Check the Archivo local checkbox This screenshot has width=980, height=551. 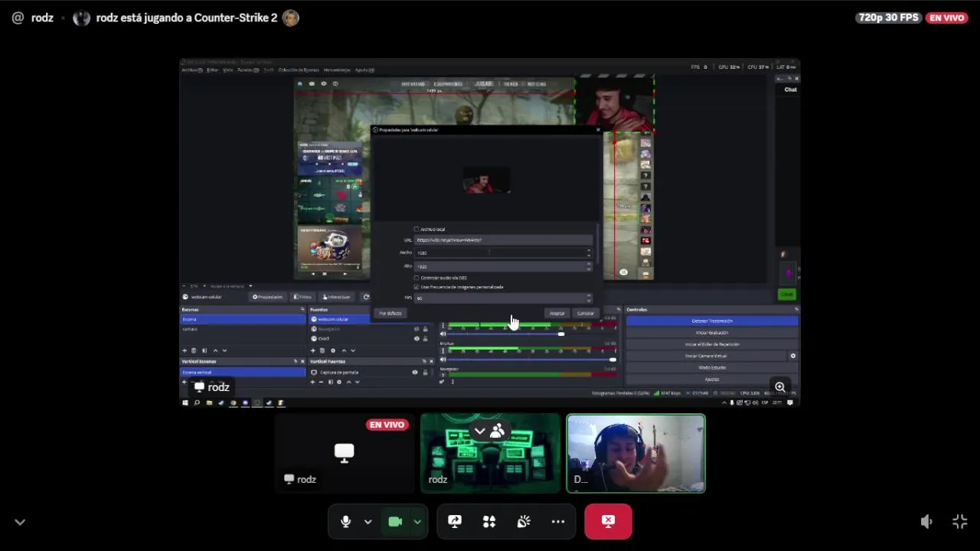pos(416,229)
